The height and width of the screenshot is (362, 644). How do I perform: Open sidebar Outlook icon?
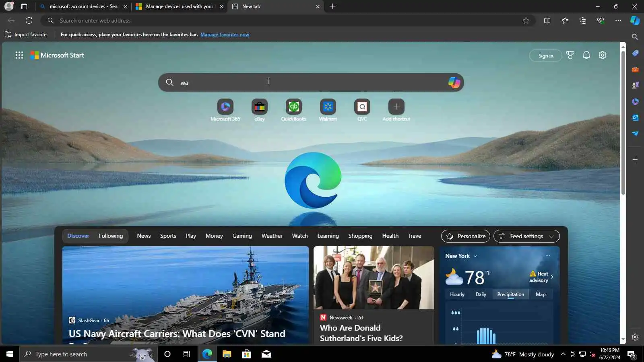[635, 117]
